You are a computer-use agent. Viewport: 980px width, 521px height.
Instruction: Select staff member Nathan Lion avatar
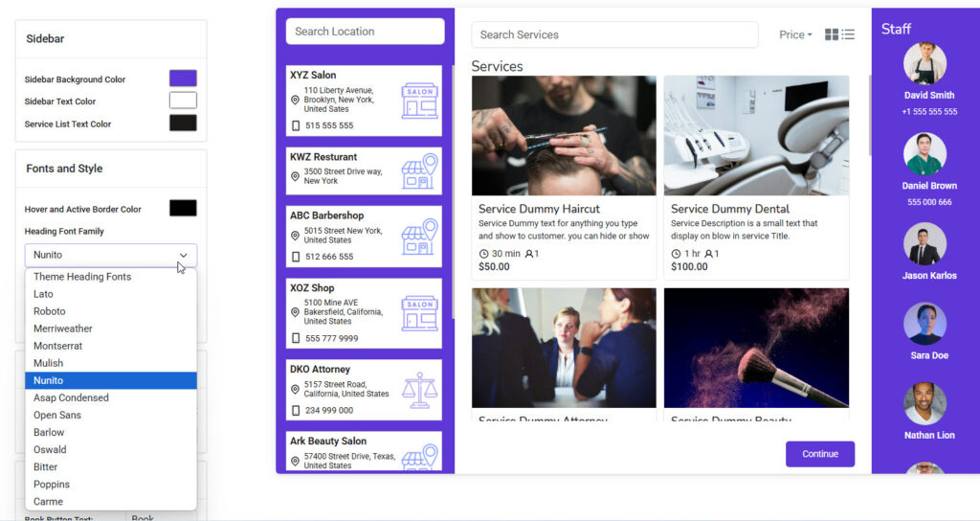tap(925, 403)
